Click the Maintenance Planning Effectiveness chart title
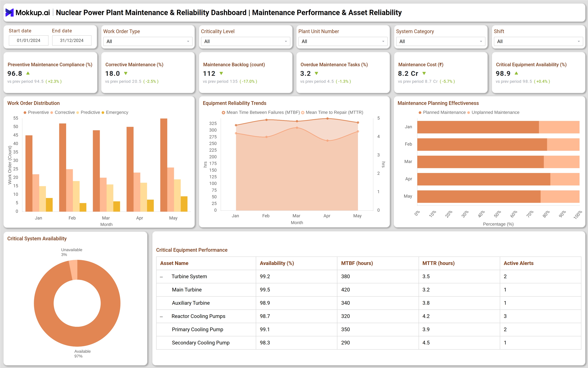Image resolution: width=588 pixels, height=368 pixels. [438, 103]
